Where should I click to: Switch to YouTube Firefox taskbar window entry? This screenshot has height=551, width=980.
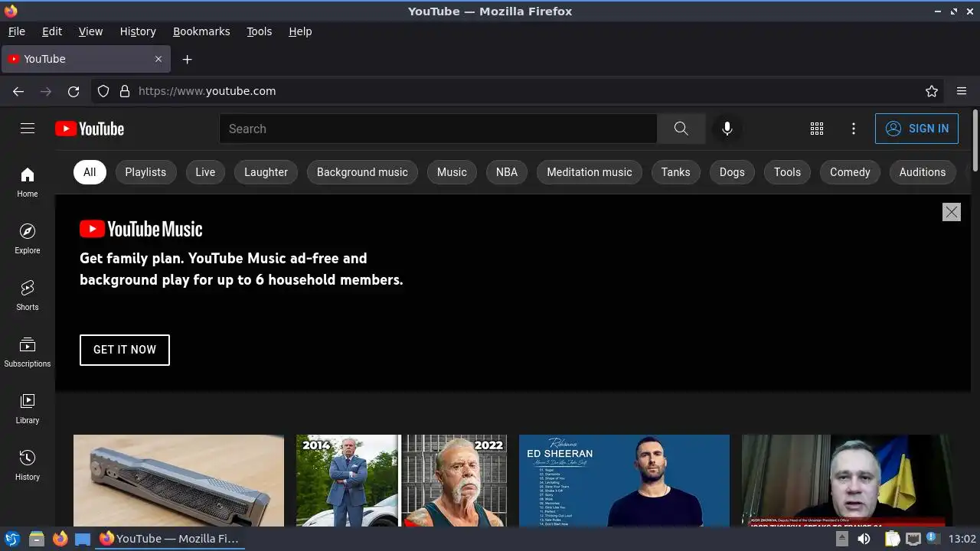[x=170, y=539]
